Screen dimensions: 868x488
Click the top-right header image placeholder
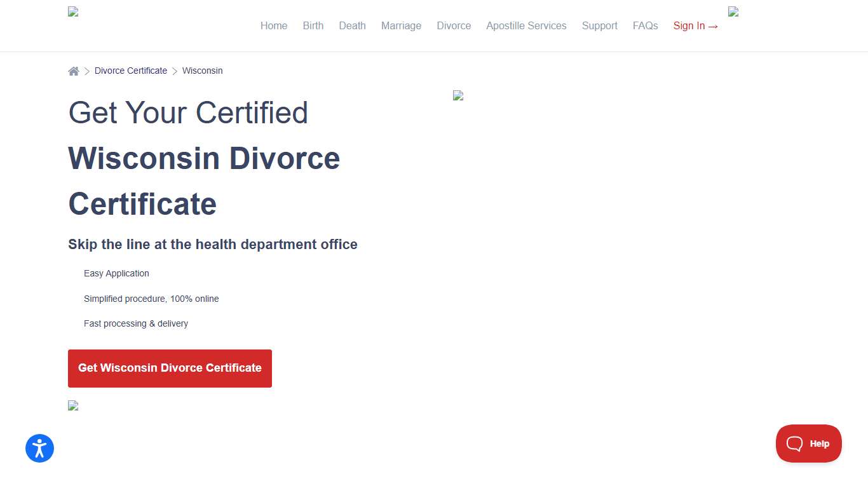733,11
